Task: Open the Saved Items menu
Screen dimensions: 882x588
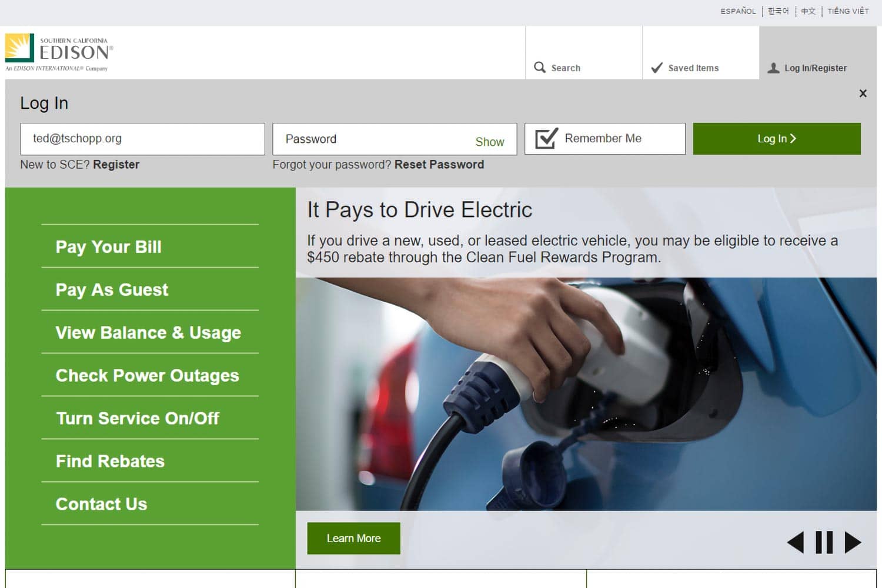Action: [701, 53]
